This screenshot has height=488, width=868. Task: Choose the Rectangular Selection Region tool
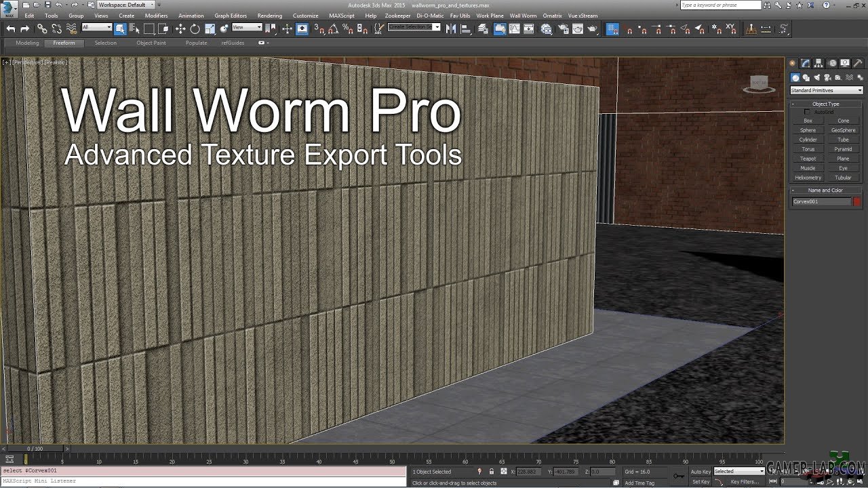[149, 28]
